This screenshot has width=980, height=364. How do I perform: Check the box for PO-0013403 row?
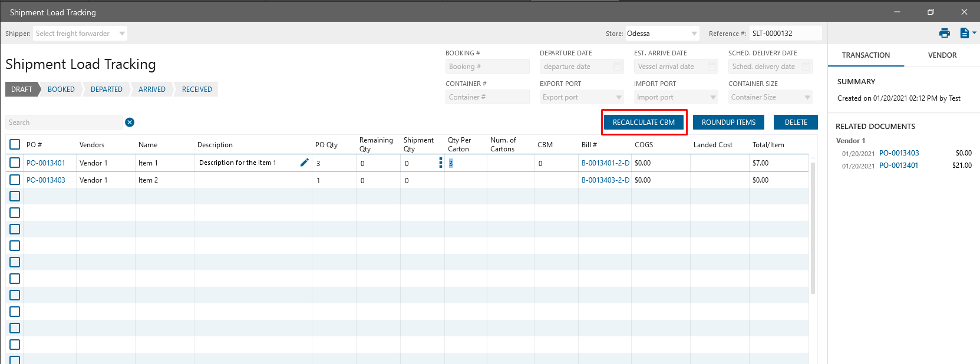tap(15, 180)
